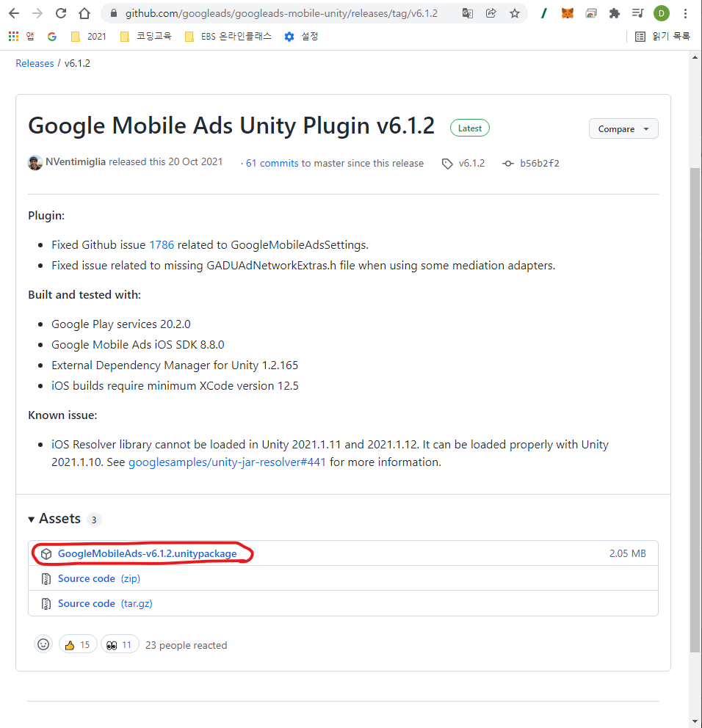Bookmark this page with the star

[514, 13]
